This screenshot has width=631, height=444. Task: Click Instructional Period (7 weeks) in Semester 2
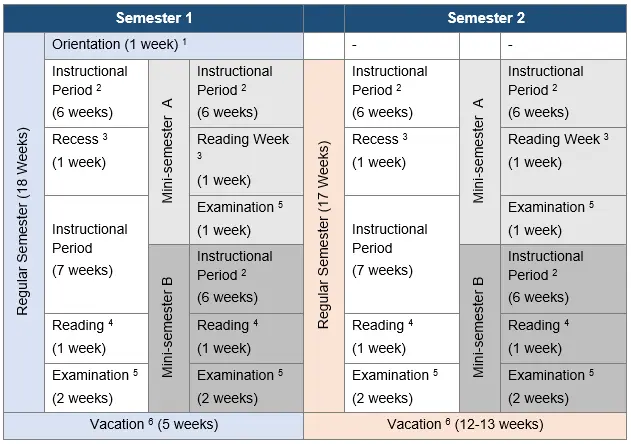(x=396, y=250)
